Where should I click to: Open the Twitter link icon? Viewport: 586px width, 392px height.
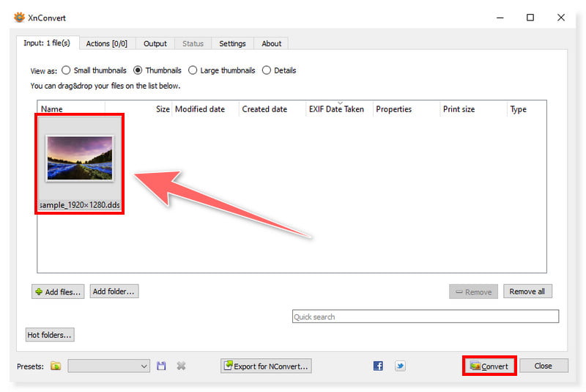pos(400,366)
